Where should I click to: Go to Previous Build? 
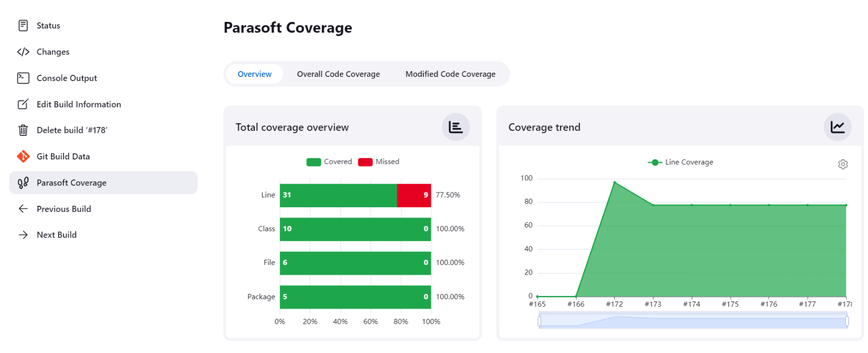[x=64, y=209]
